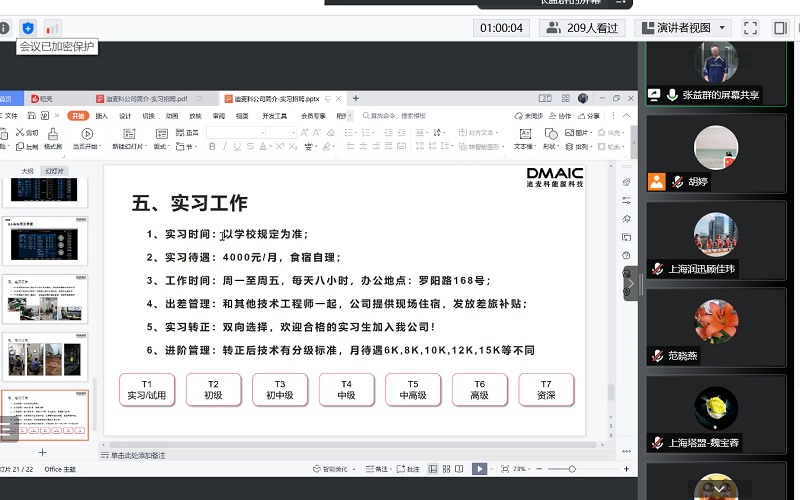Start slideshow with the play button
Image resolution: width=800 pixels, height=500 pixels.
pyautogui.click(x=479, y=468)
